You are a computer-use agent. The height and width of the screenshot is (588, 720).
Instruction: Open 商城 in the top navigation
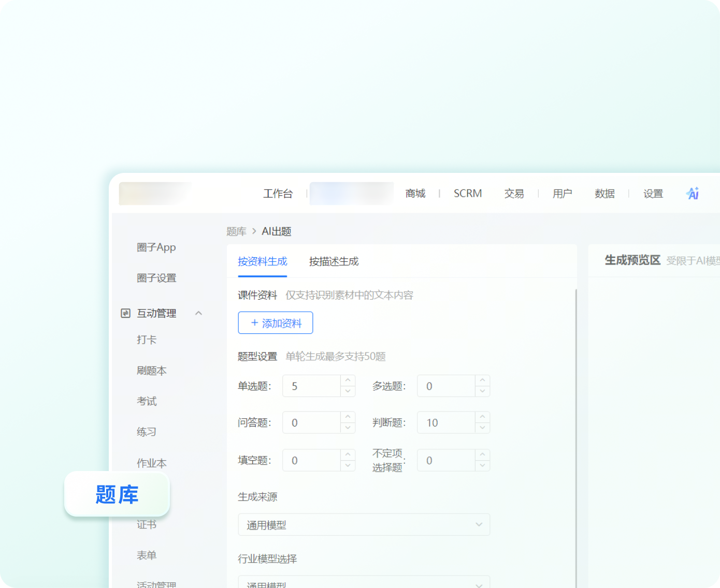point(415,194)
